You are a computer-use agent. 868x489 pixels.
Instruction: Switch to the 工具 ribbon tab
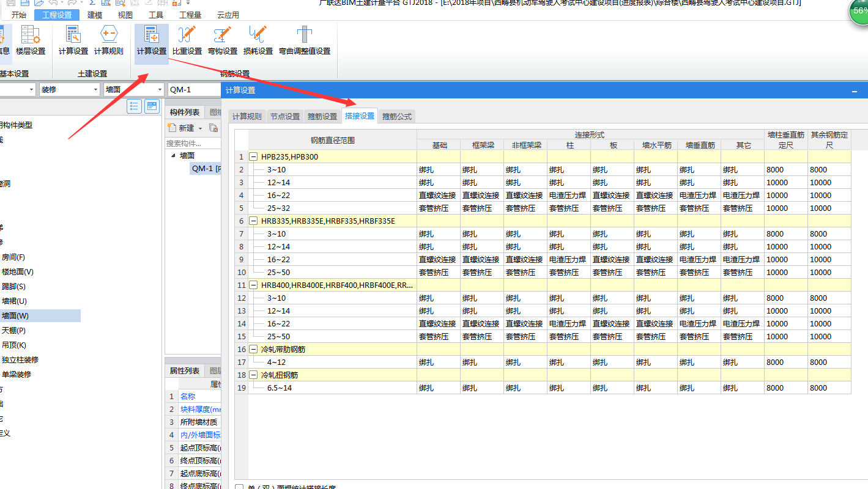point(156,15)
